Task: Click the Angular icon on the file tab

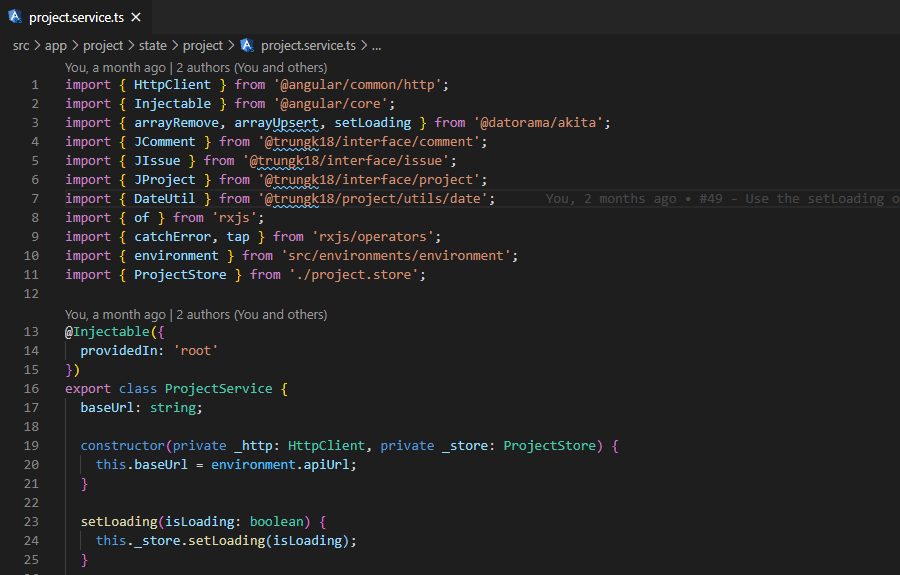Action: pyautogui.click(x=15, y=17)
